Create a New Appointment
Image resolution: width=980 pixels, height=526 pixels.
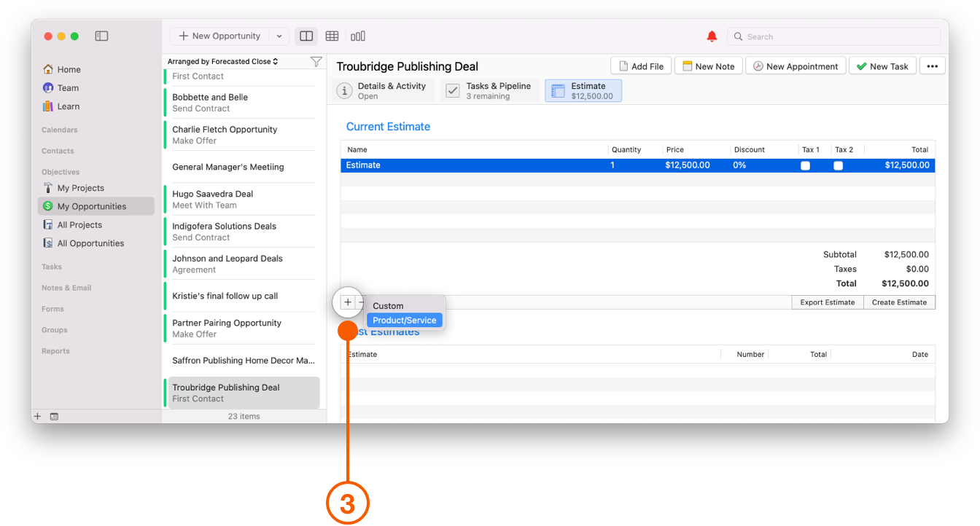tap(796, 65)
